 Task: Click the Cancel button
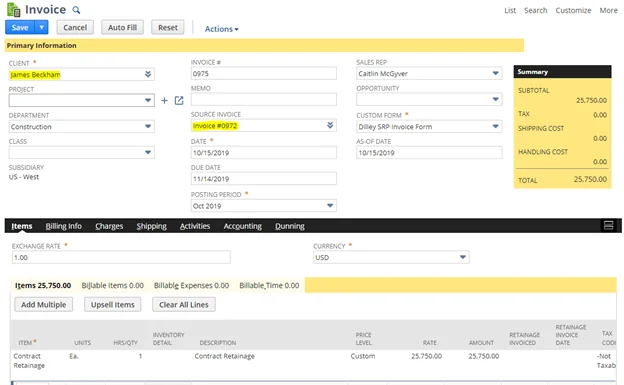(75, 27)
